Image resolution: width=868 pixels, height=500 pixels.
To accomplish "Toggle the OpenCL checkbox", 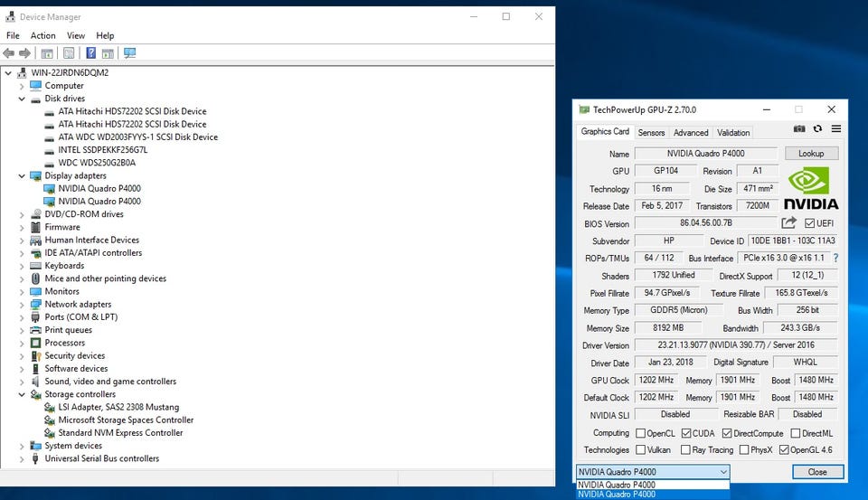I will click(640, 433).
